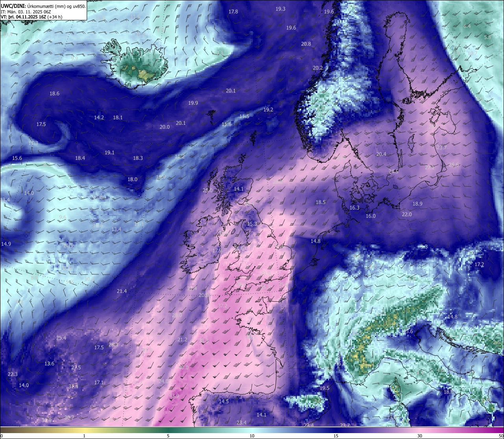Click the 17.2 value at the right edge
504x439 pixels.
tap(479, 265)
